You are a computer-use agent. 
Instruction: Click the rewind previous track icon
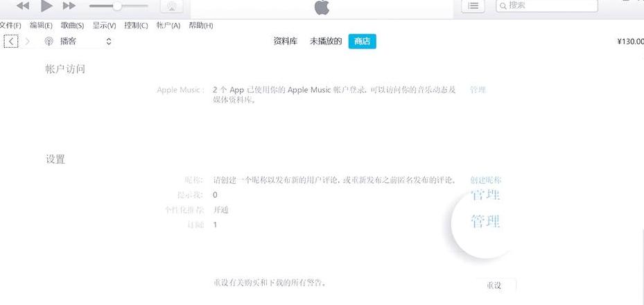click(x=23, y=6)
